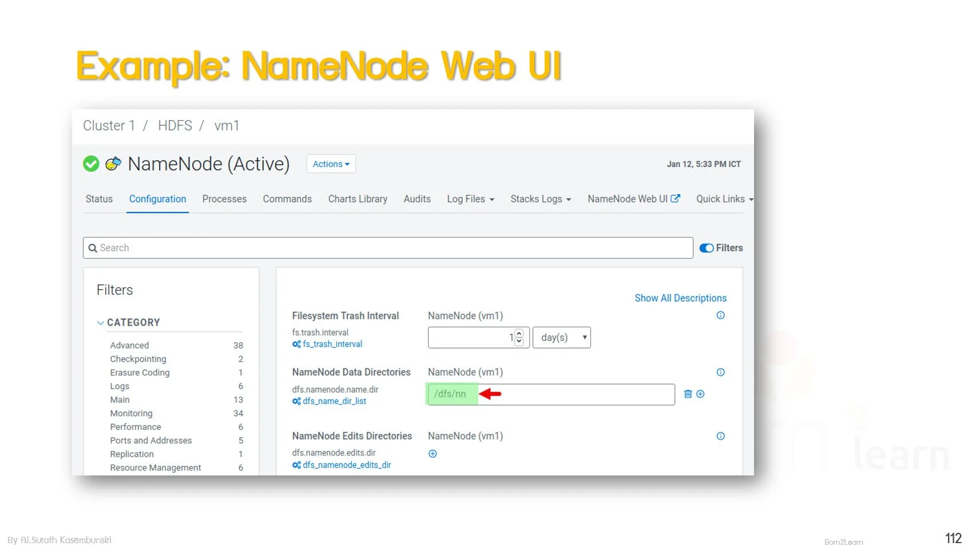980x550 pixels.
Task: Show Filesystem Trash Interval description info icon
Action: click(x=721, y=315)
